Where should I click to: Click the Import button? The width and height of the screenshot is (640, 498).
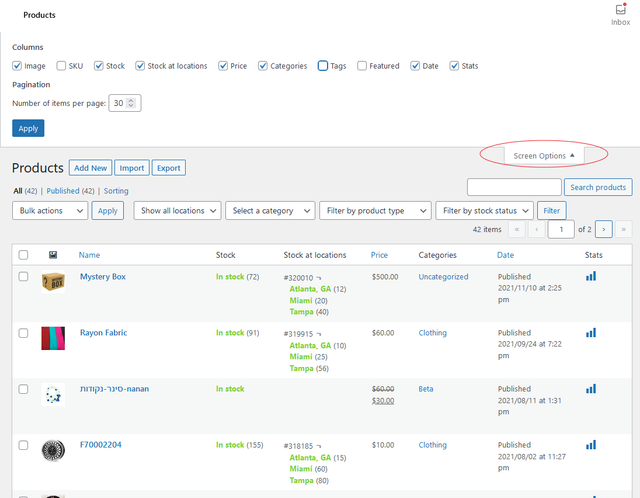pyautogui.click(x=132, y=168)
